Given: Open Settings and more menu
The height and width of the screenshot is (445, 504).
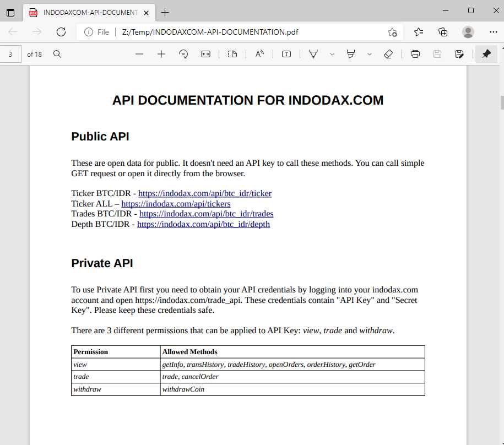Looking at the screenshot, I should [494, 32].
